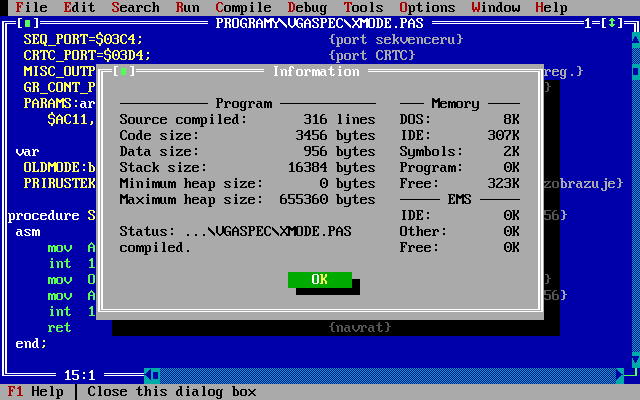Click the '{port CRTC}' comment
This screenshot has width=640, height=400.
tap(371, 56)
